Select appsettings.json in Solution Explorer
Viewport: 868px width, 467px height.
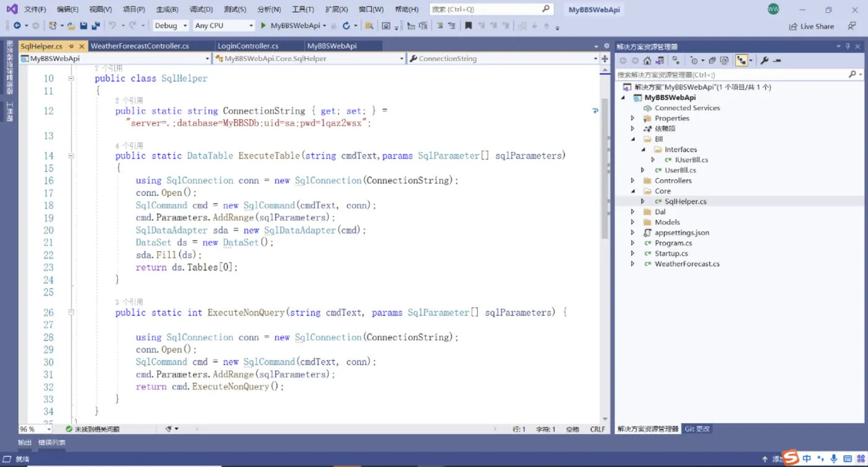coord(682,233)
